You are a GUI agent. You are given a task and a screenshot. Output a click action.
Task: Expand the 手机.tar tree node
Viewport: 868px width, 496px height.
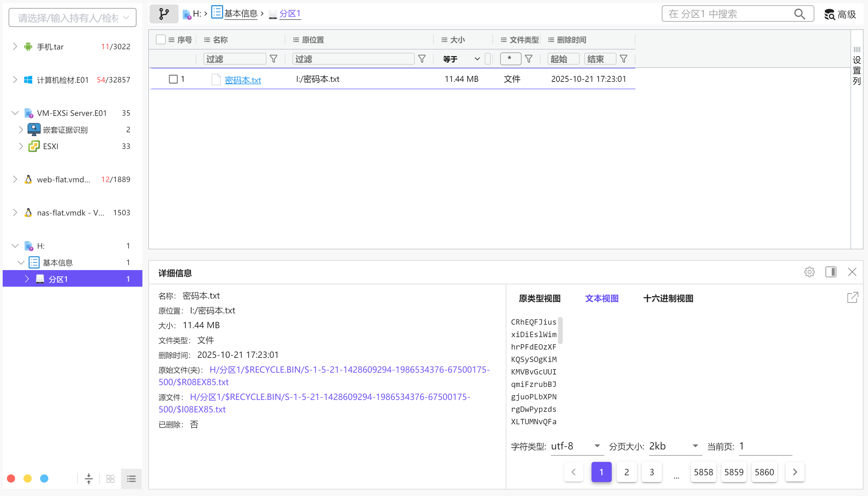pos(15,46)
